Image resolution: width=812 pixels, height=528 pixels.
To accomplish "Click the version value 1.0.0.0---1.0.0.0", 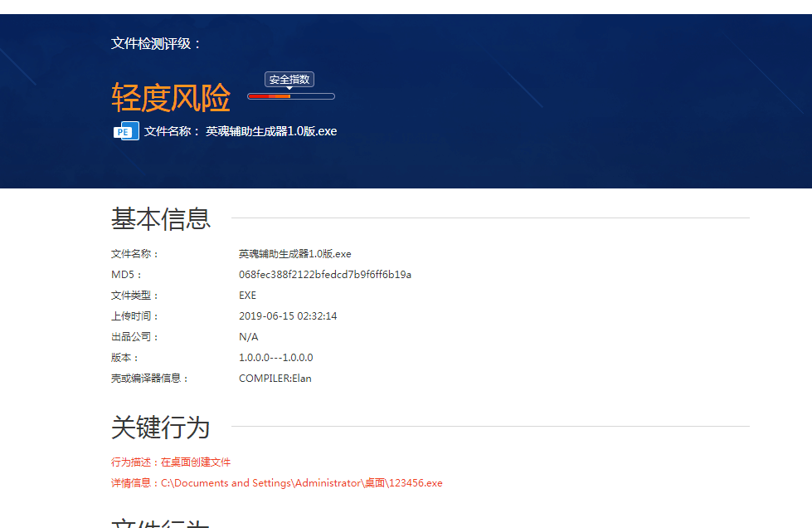I will [x=275, y=358].
